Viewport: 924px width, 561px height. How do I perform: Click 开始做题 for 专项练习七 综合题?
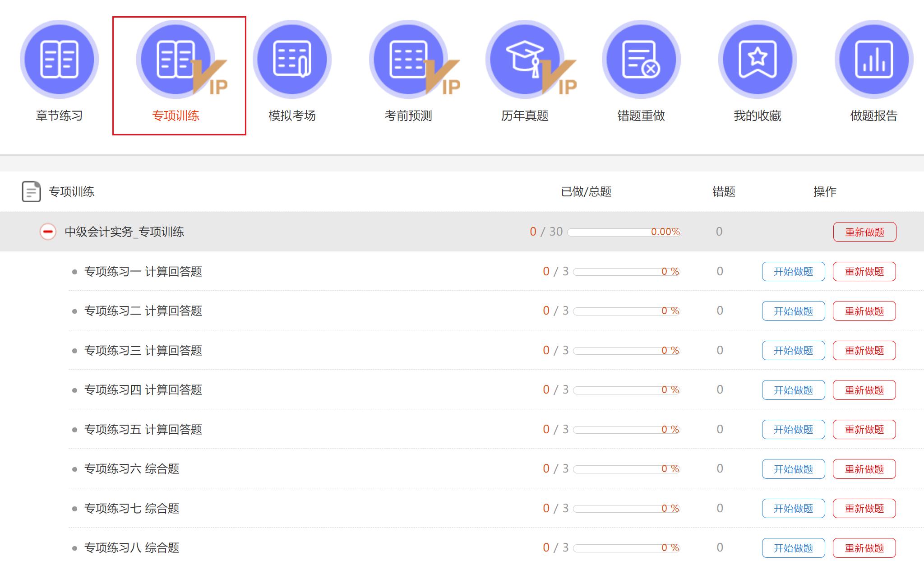[x=793, y=508]
